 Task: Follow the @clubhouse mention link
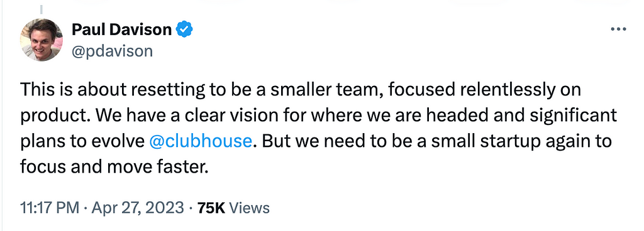click(x=199, y=141)
